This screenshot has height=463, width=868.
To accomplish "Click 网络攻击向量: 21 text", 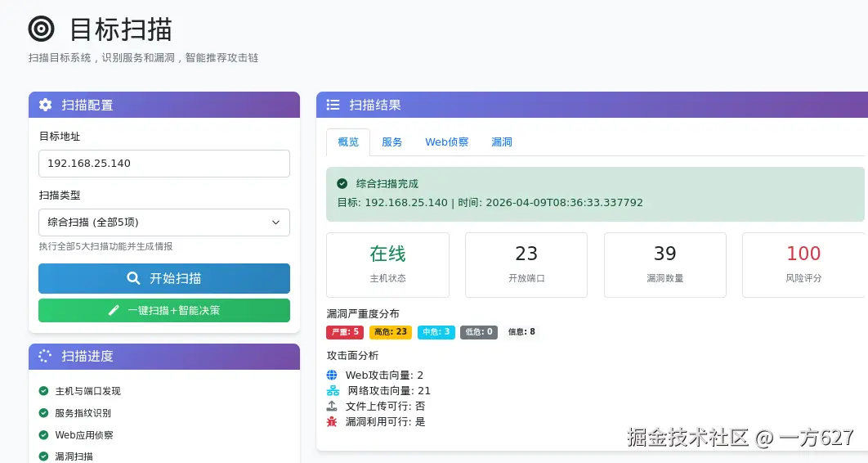I will pos(389,390).
